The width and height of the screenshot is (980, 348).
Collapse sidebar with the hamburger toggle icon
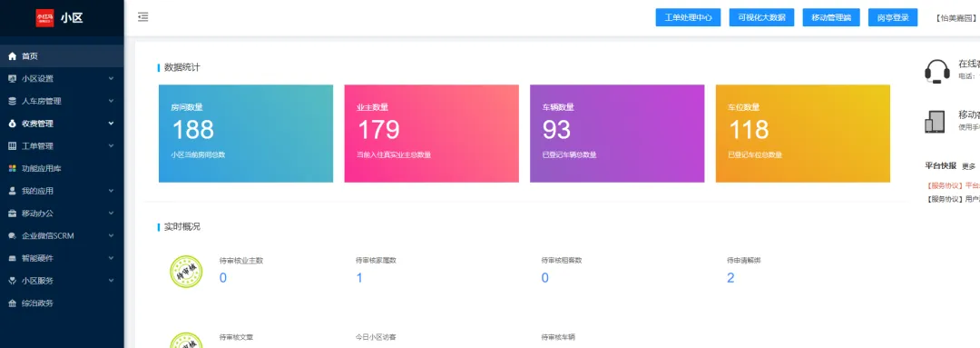tap(143, 17)
